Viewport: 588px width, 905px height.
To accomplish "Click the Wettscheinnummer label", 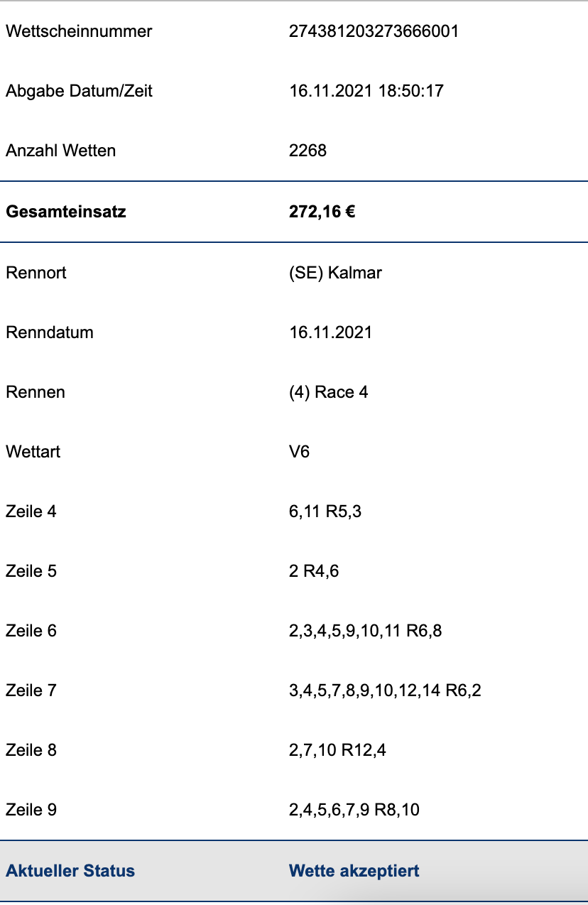I will click(79, 31).
